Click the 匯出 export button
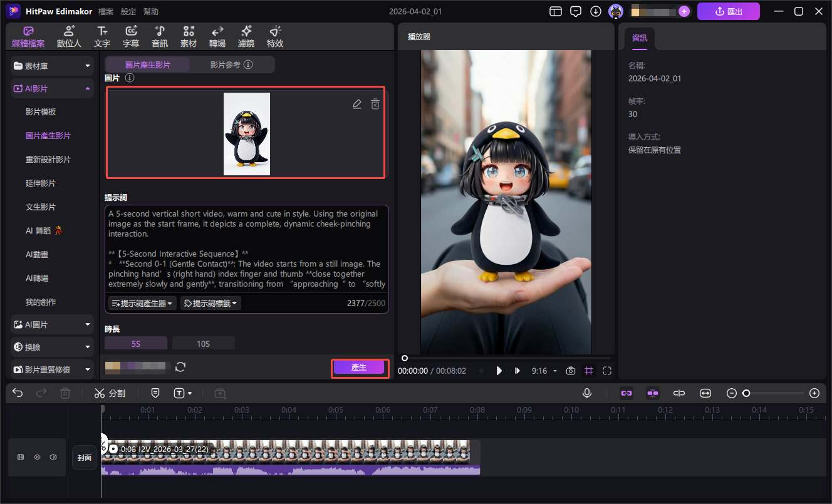 (x=728, y=11)
